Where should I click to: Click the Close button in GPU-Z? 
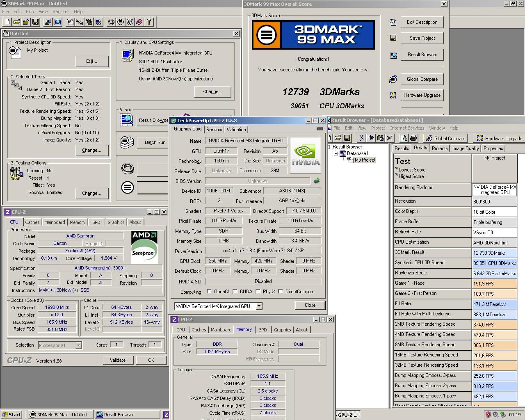(x=310, y=305)
